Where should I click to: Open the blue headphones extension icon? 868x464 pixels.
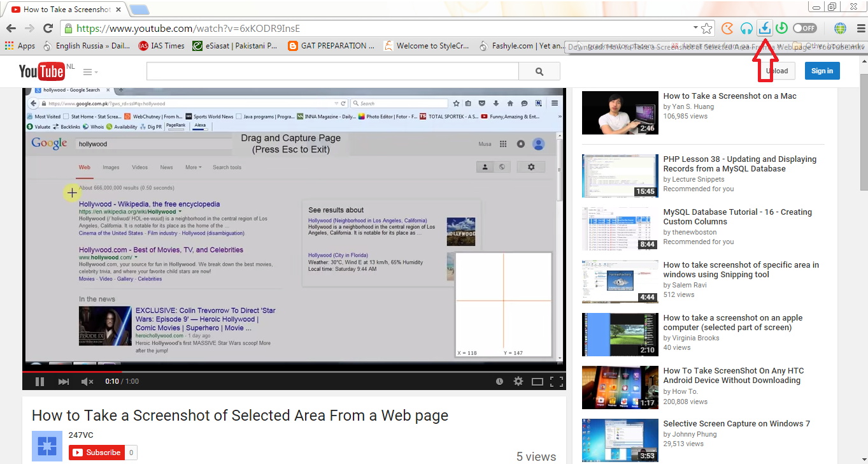click(746, 28)
